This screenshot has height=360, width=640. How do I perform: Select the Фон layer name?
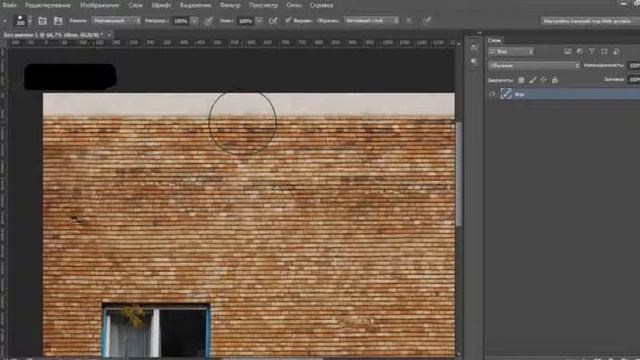coord(520,94)
